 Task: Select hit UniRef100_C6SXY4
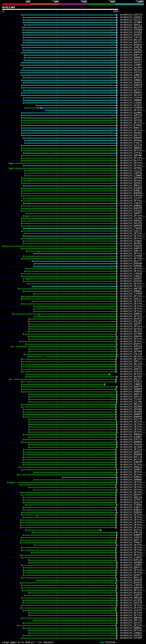click(x=131, y=15)
